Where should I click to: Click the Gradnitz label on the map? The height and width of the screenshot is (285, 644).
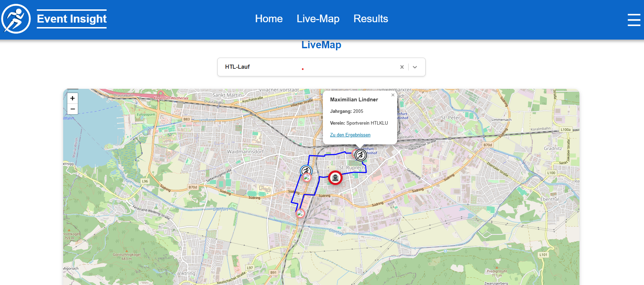553,148
